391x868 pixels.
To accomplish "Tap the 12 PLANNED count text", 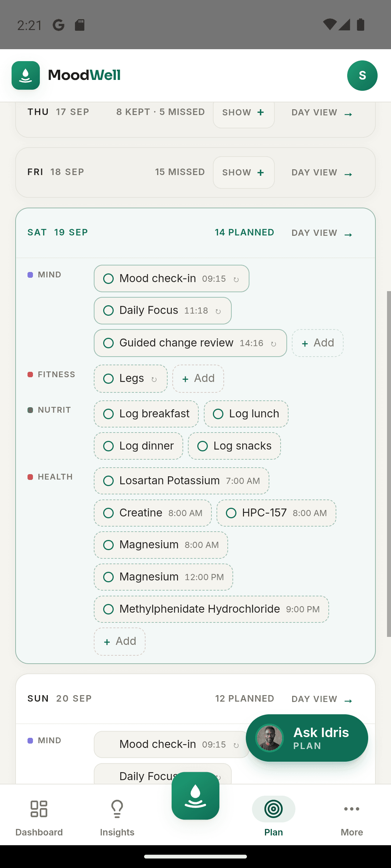I will coord(244,699).
